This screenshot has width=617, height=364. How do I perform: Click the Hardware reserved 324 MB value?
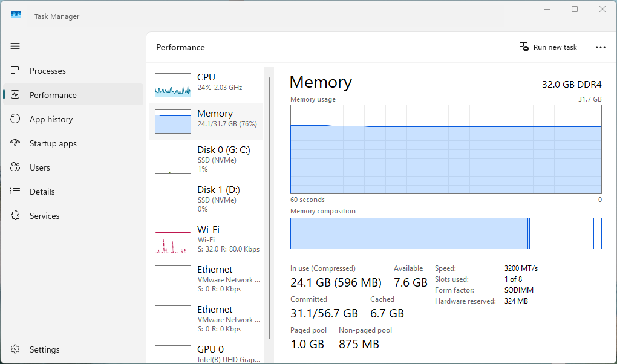pyautogui.click(x=516, y=301)
